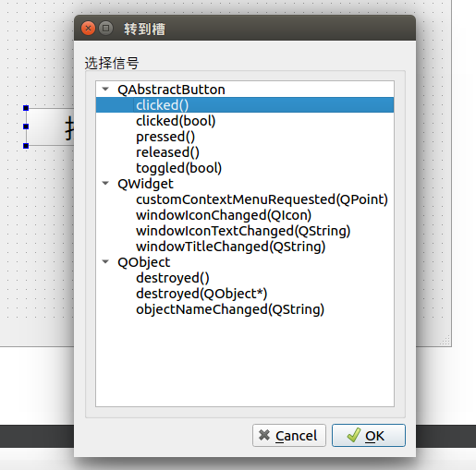Viewport: 476px width, 470px height.
Task: Collapse the QAbstractButton tree group
Action: 105,90
